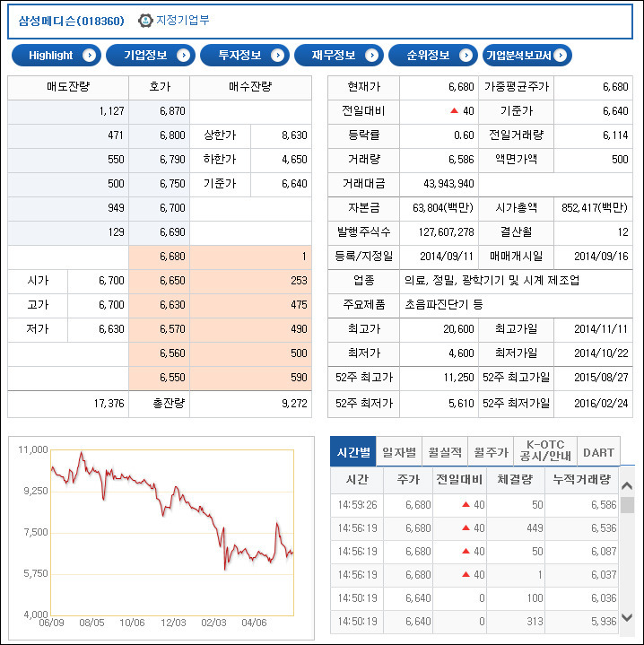Click the scroll down arrow of trade list
The height and width of the screenshot is (645, 644).
click(627, 617)
